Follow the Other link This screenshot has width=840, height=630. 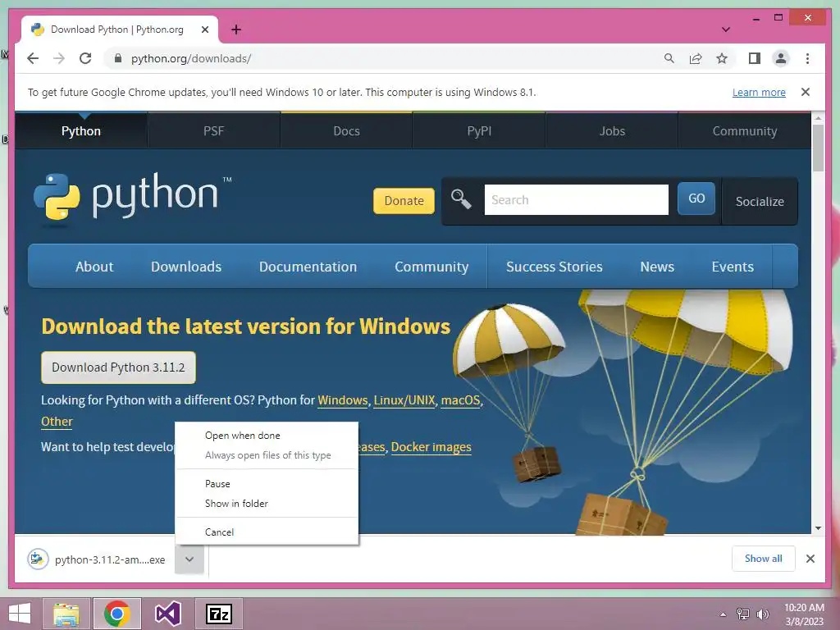57,422
